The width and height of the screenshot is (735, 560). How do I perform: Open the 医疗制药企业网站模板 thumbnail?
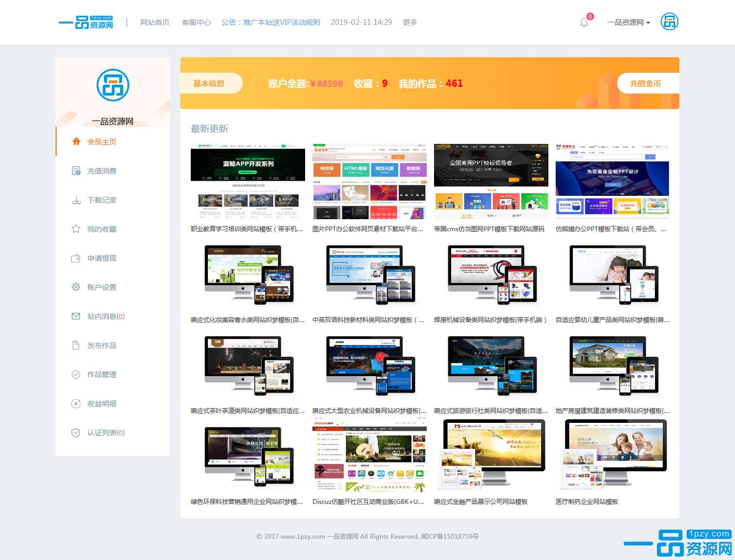click(x=612, y=456)
